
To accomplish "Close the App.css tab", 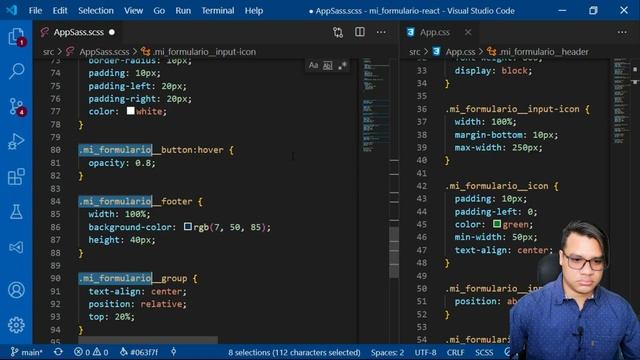I will pos(468,32).
